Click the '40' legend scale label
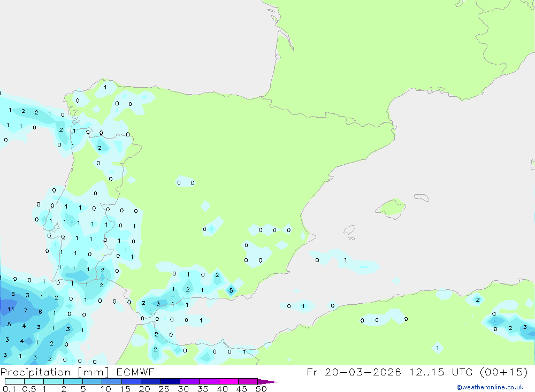The height and width of the screenshot is (392, 535). click(222, 389)
